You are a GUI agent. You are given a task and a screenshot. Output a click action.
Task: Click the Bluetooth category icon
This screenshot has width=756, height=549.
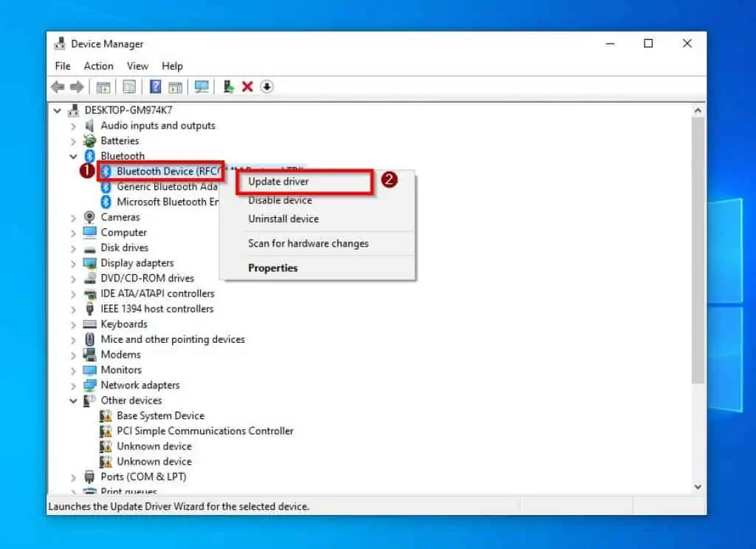(89, 156)
